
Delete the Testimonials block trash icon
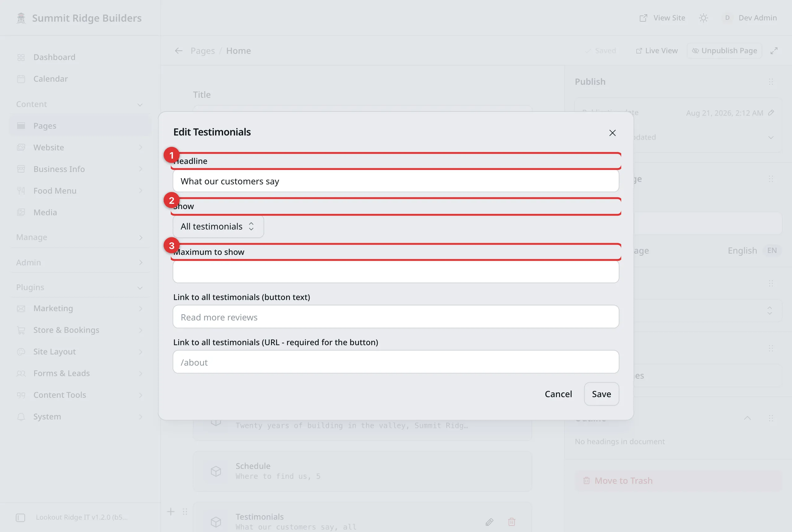[512, 521]
